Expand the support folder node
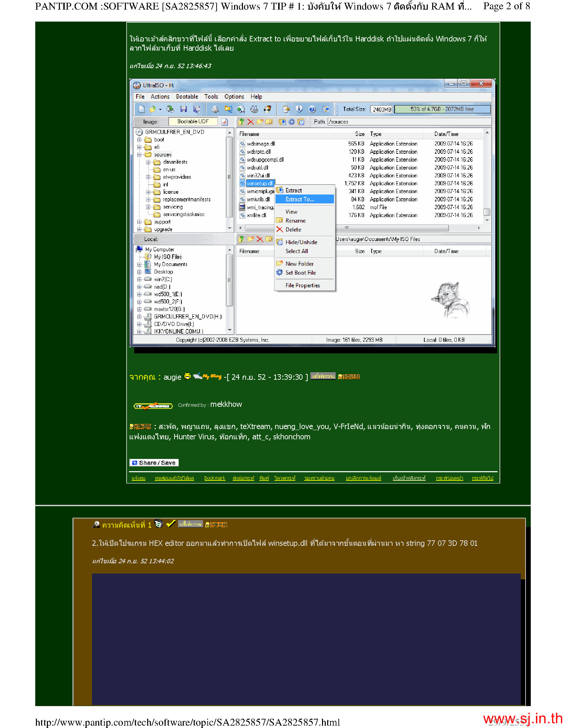566x728 pixels. tap(139, 222)
